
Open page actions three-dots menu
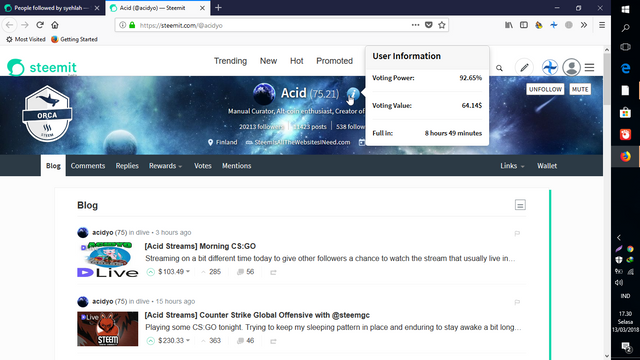point(416,25)
